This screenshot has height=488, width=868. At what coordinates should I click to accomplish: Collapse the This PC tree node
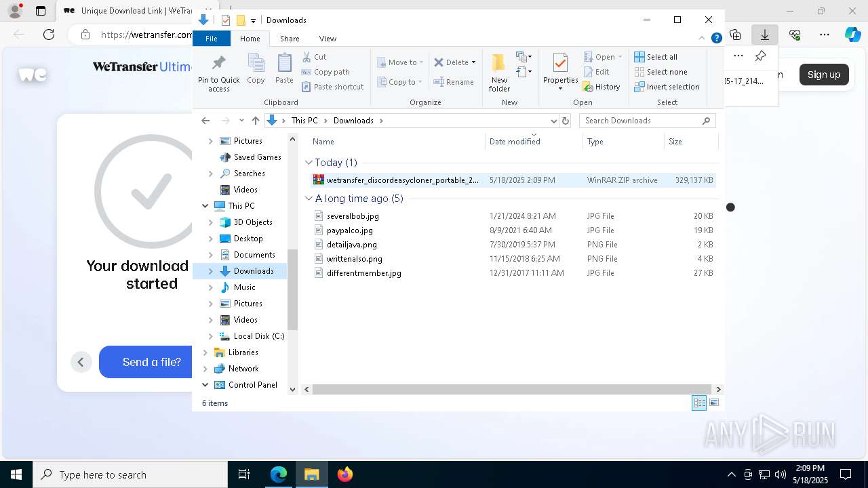pos(205,206)
